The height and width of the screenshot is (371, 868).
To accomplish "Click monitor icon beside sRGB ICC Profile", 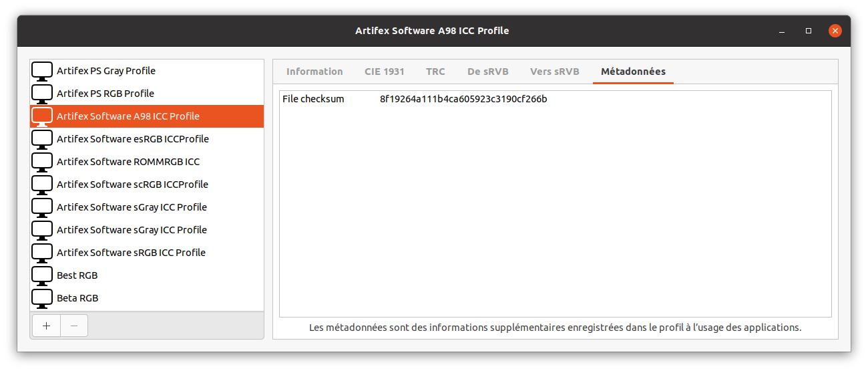I will [x=42, y=253].
